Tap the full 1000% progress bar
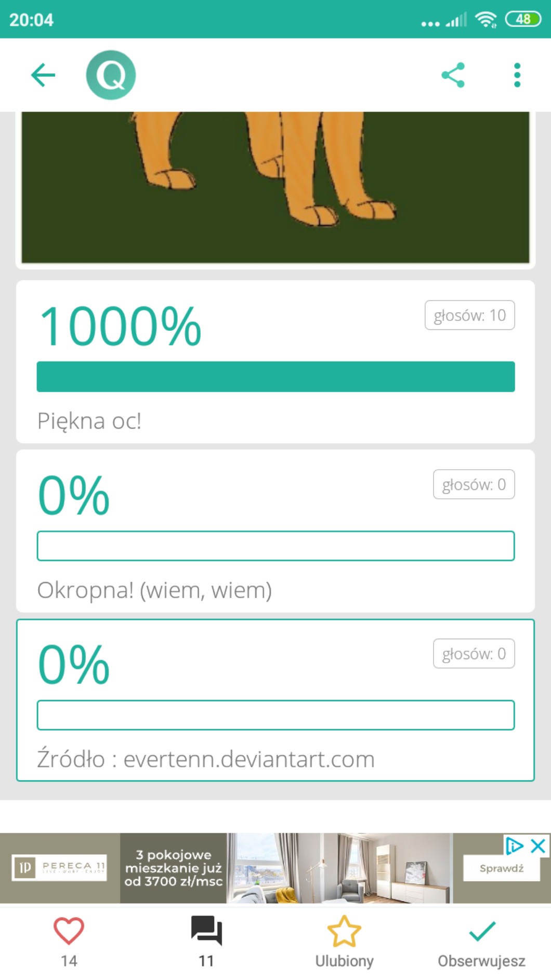Screen dimensions: 551x980 point(275,377)
